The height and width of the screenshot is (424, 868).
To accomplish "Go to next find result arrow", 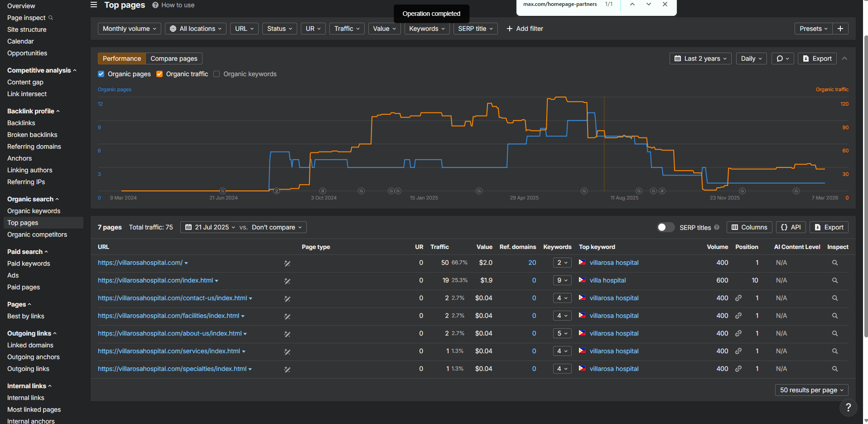I will coord(649,5).
